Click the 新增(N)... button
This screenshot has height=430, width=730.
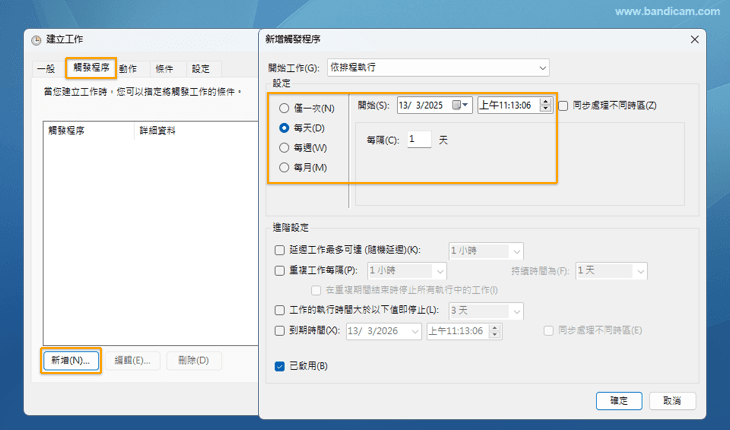(71, 360)
